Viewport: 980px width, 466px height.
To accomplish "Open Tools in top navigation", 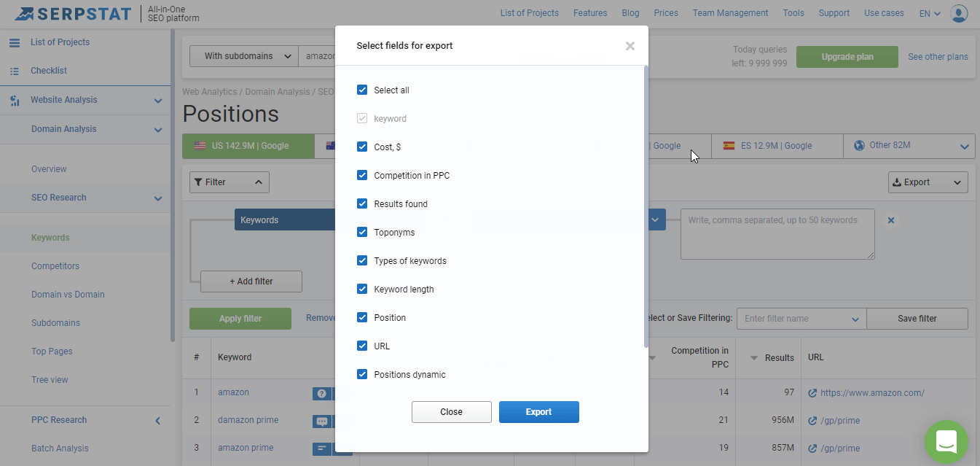I will click(x=793, y=13).
